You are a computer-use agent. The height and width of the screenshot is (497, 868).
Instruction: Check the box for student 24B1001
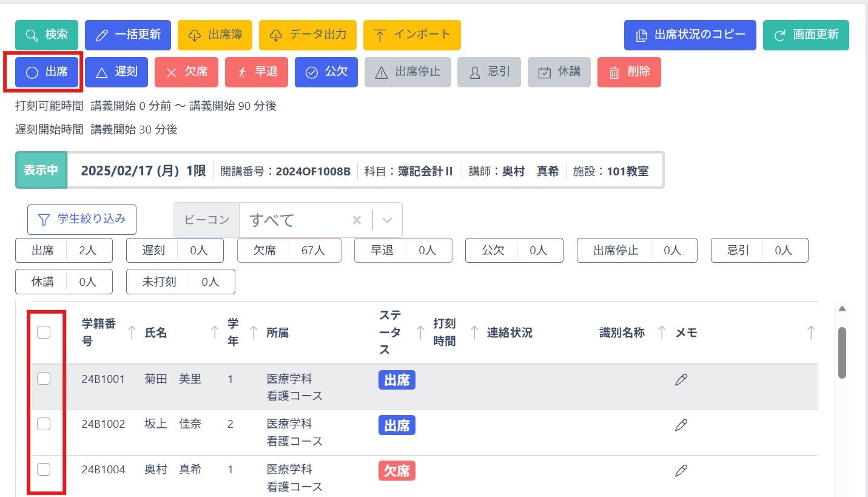tap(44, 379)
